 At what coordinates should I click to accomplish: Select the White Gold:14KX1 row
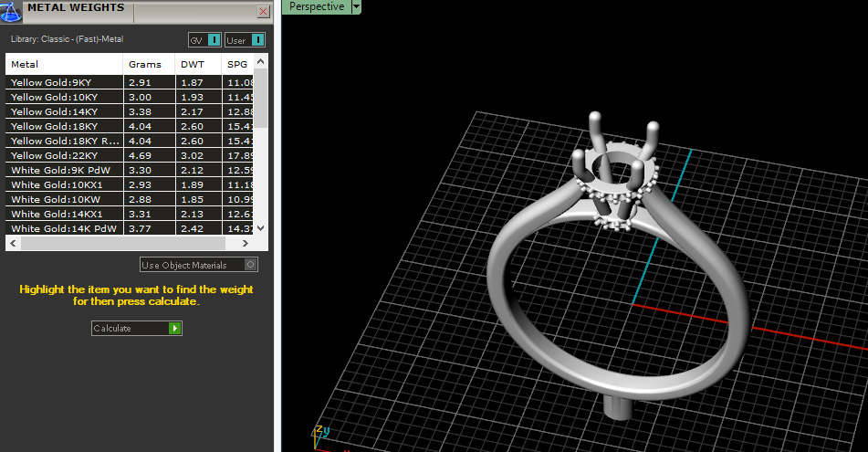[x=130, y=214]
